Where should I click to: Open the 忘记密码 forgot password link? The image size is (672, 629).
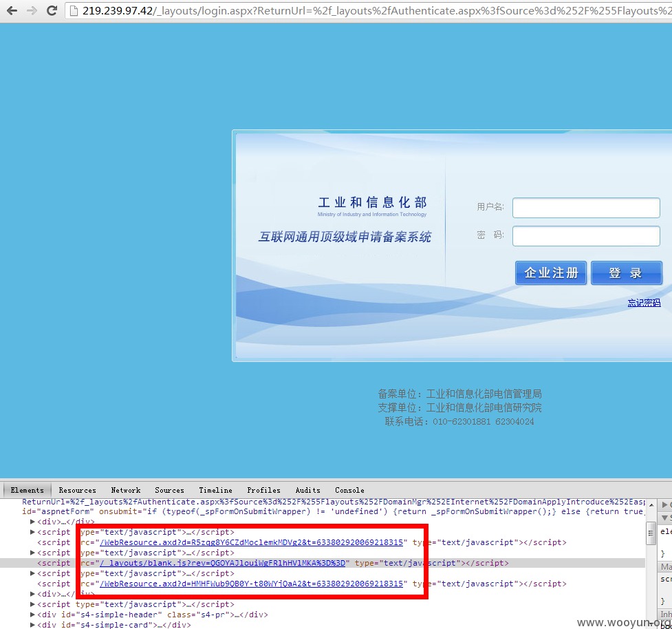644,303
